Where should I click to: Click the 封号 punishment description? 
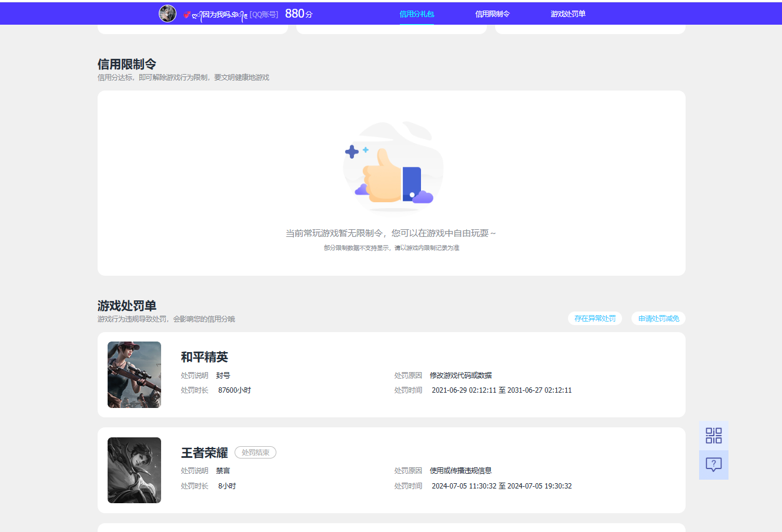pyautogui.click(x=222, y=375)
